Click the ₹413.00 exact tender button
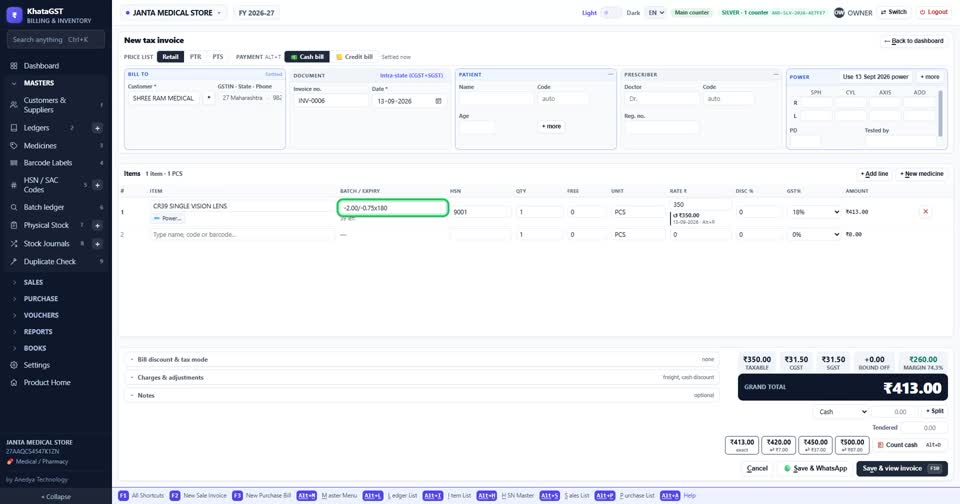The width and height of the screenshot is (960, 504). [741, 445]
